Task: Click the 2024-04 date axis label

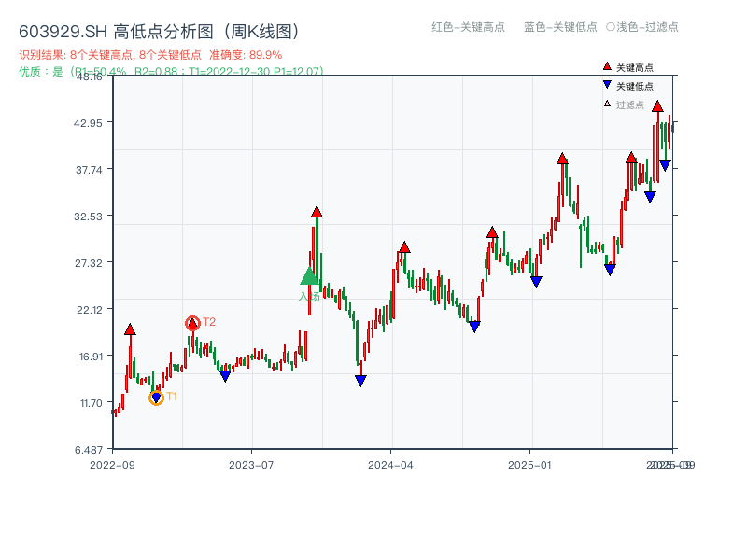Action: (390, 465)
